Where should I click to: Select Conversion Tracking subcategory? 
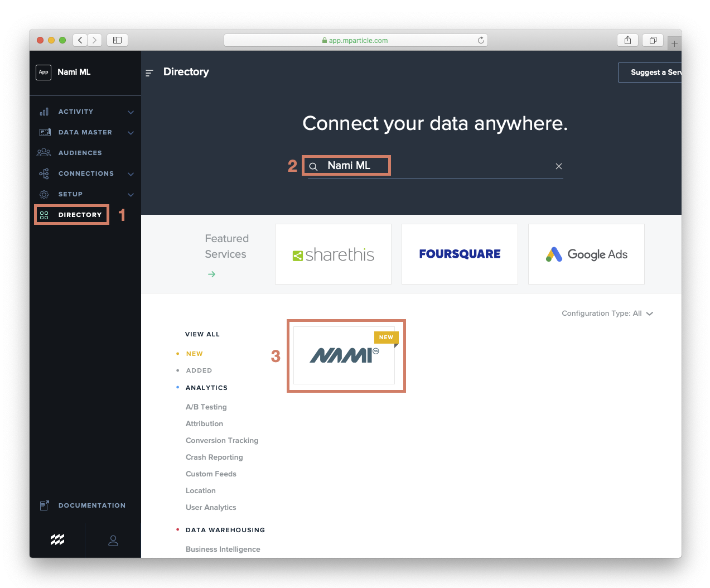(x=222, y=441)
